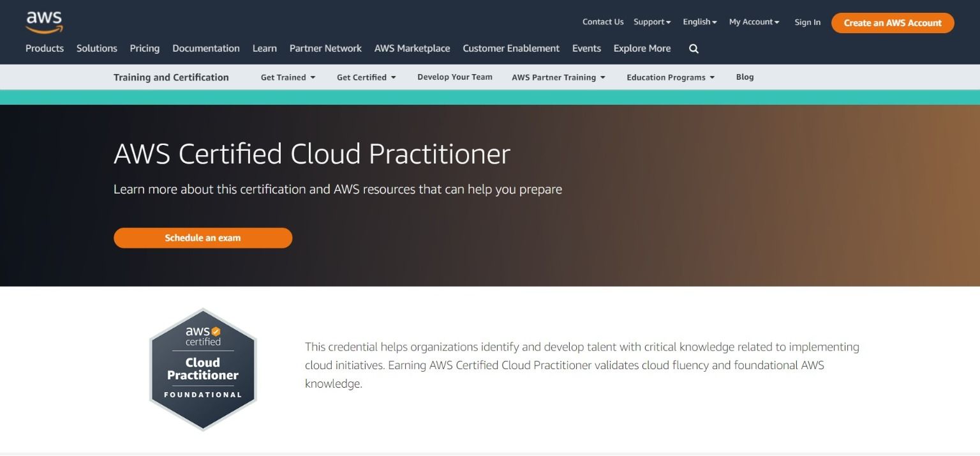Image resolution: width=980 pixels, height=456 pixels.
Task: Open the AWS Partner Training dropdown
Action: click(558, 77)
